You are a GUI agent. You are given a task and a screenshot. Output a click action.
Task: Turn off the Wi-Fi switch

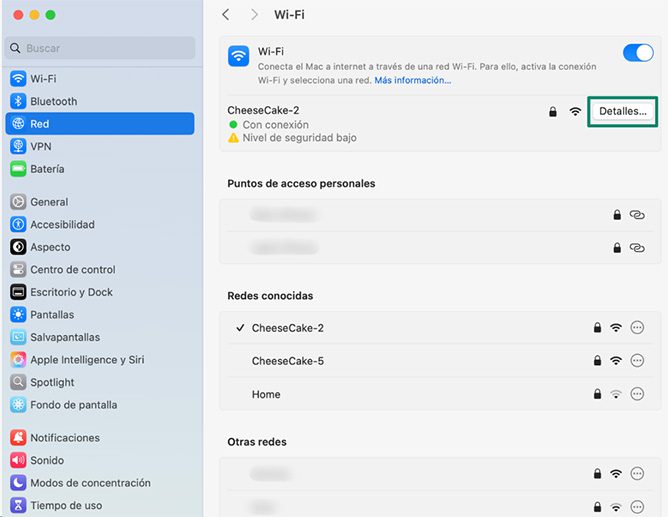637,53
